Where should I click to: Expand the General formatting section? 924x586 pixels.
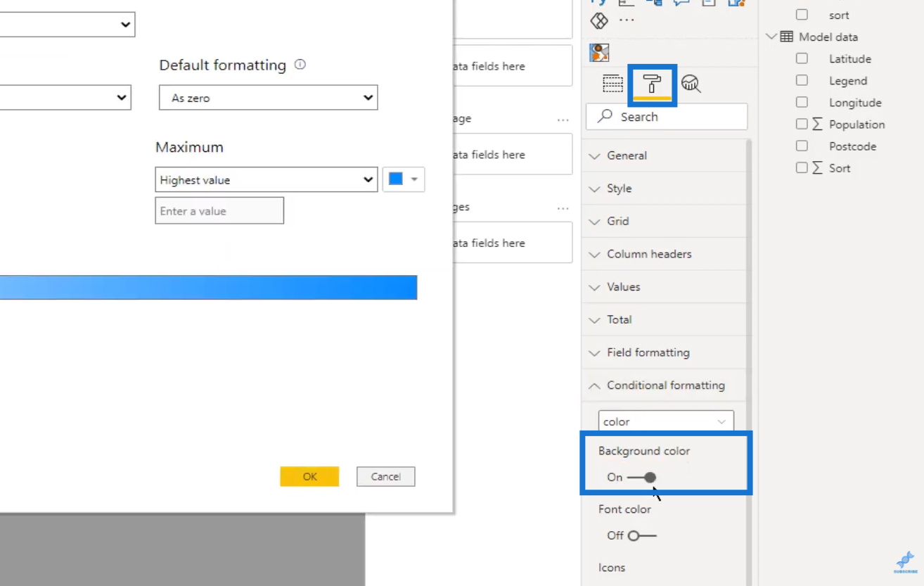(x=664, y=155)
